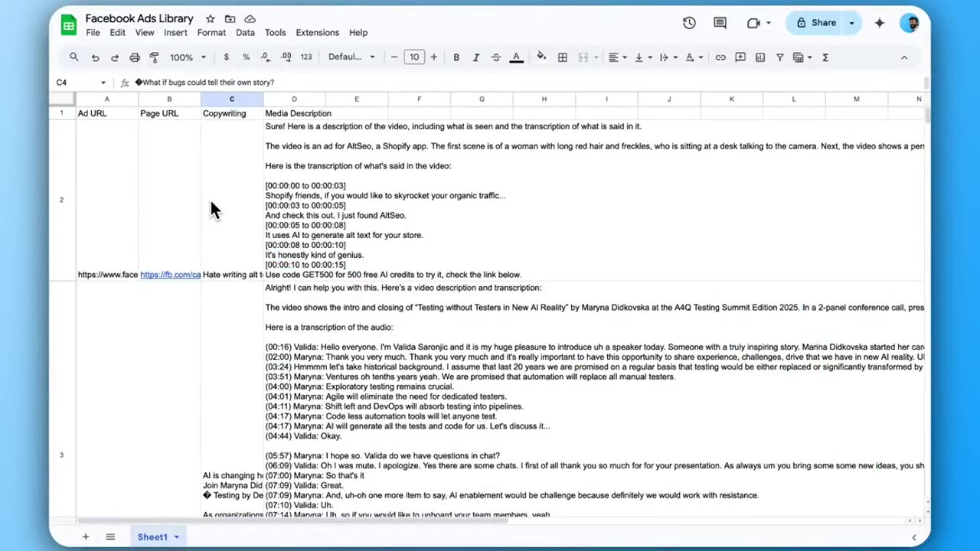Open the more number formats menu
Image resolution: width=980 pixels, height=551 pixels.
[306, 57]
